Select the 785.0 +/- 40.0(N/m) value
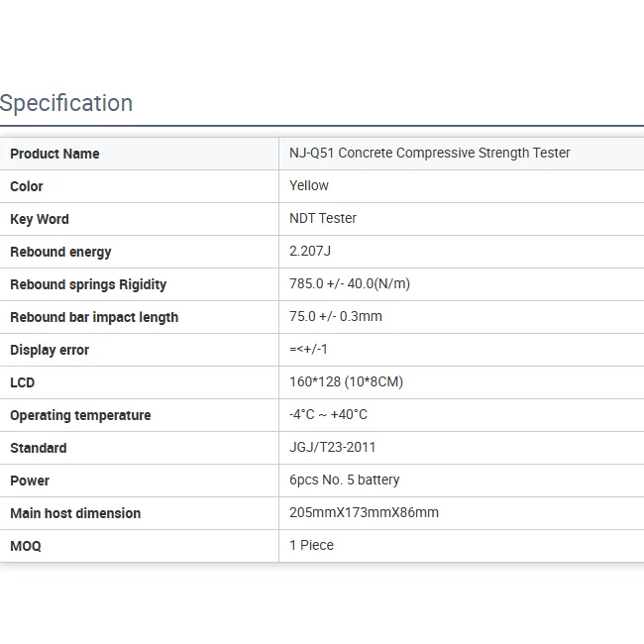 pyautogui.click(x=350, y=283)
